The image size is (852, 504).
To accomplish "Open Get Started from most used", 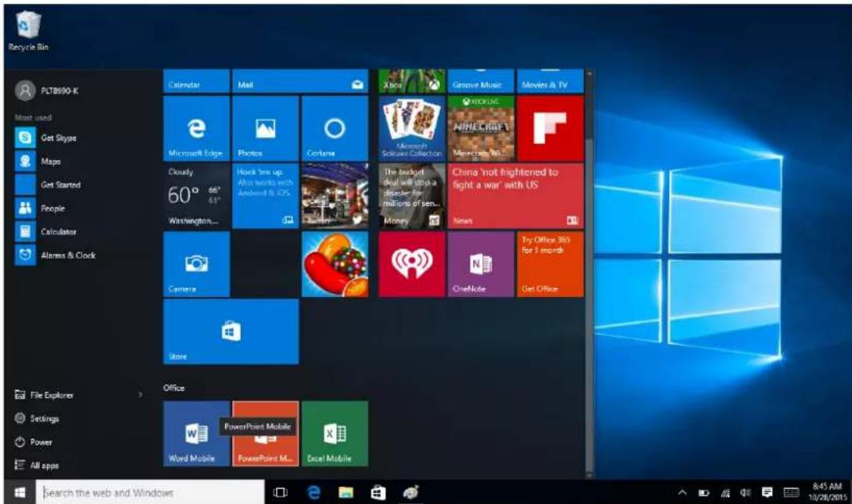I will coord(48,184).
